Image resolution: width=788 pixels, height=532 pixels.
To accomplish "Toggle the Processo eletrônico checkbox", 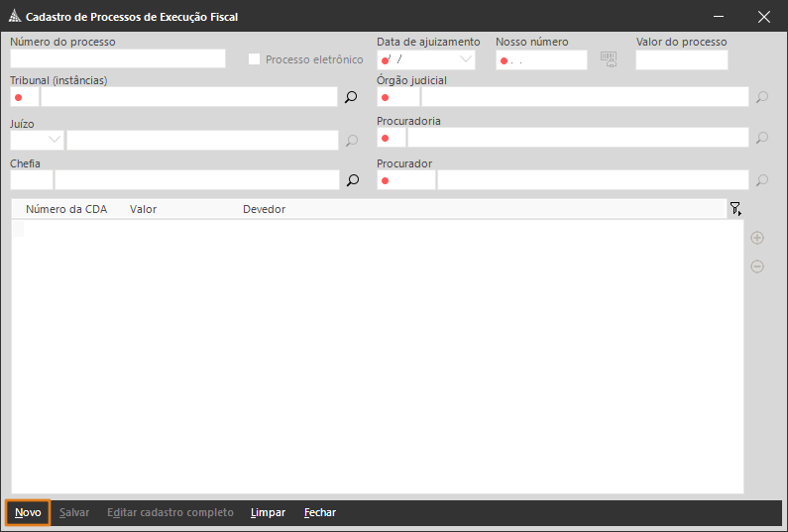I will point(255,59).
